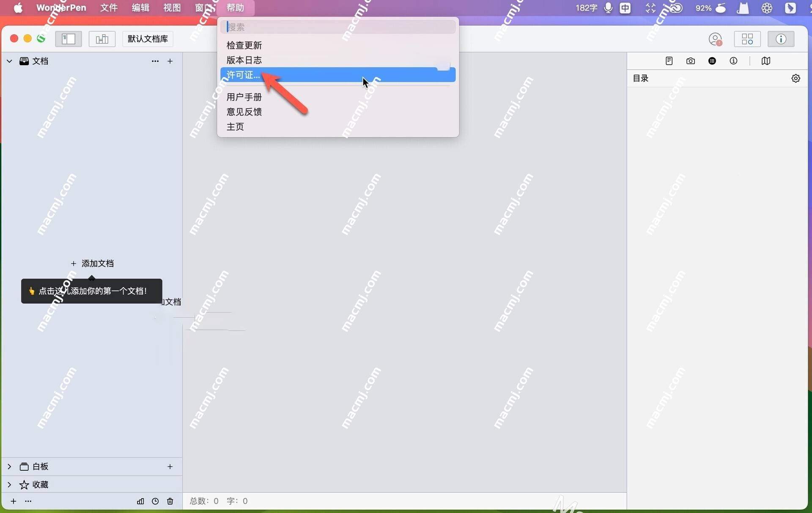Click the 收藏 star icon
The height and width of the screenshot is (513, 812).
click(24, 485)
